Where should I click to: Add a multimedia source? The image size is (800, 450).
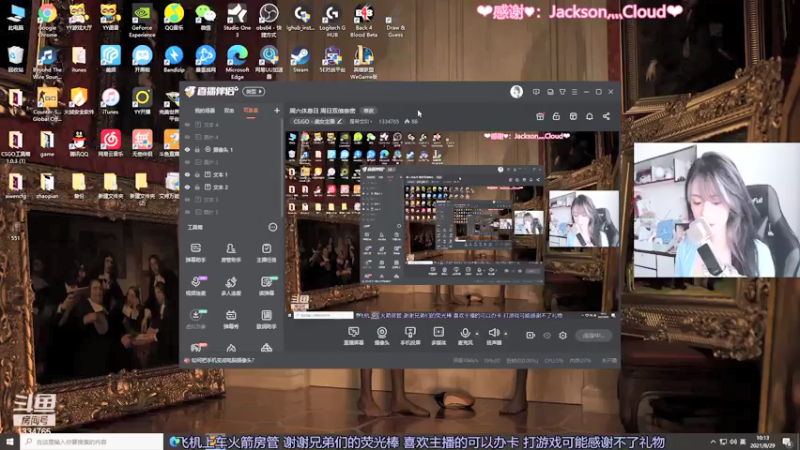438,336
